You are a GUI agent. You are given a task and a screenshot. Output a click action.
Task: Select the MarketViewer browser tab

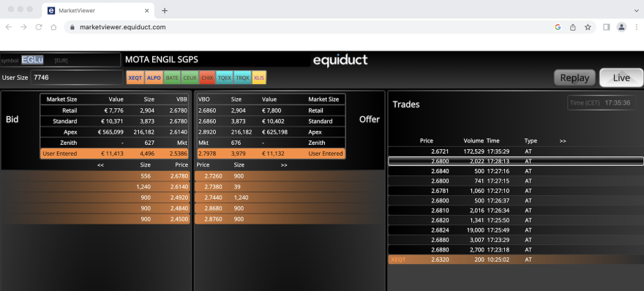point(98,11)
